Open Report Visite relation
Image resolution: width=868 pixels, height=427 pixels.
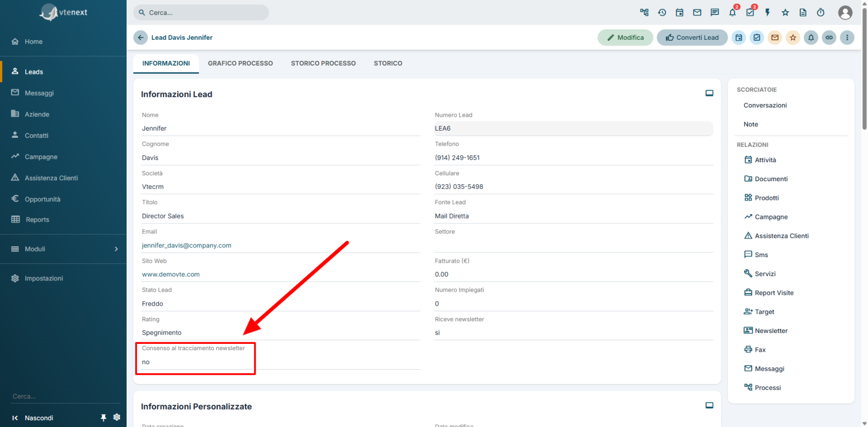click(769, 293)
